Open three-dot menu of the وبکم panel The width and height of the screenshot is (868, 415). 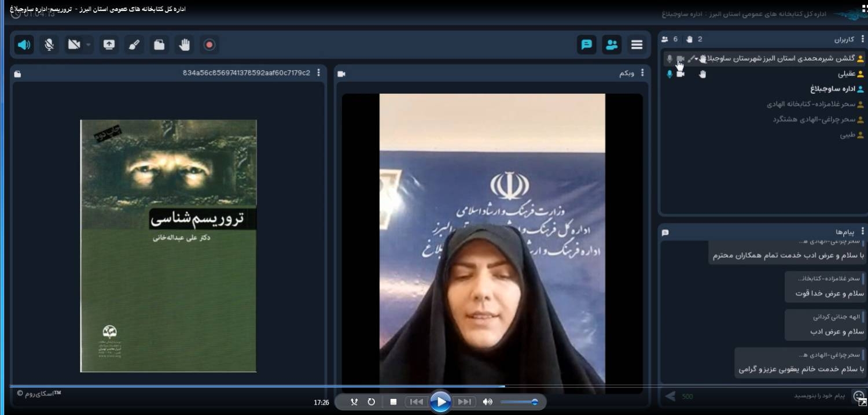[x=643, y=73]
